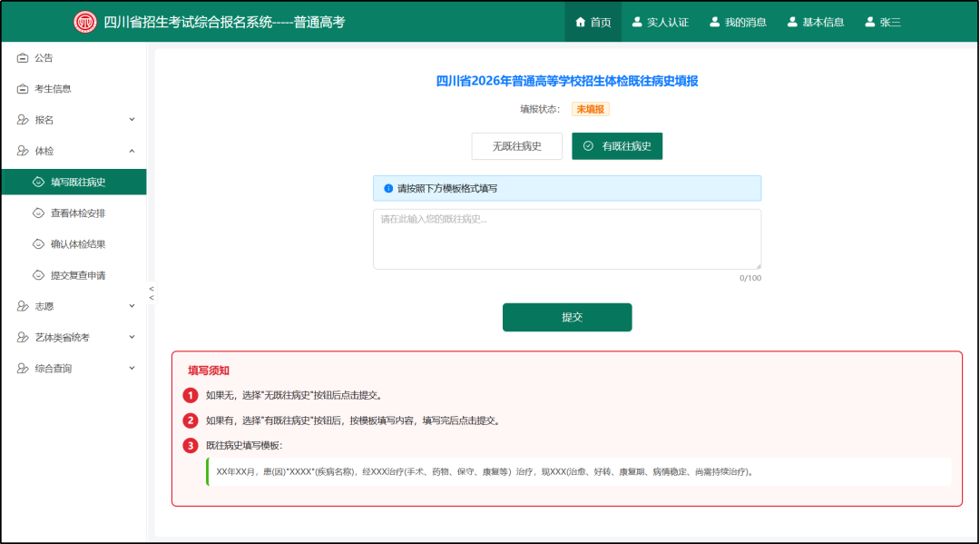Select the 无既往病史 option
Screen dimensions: 980x544
point(516,145)
